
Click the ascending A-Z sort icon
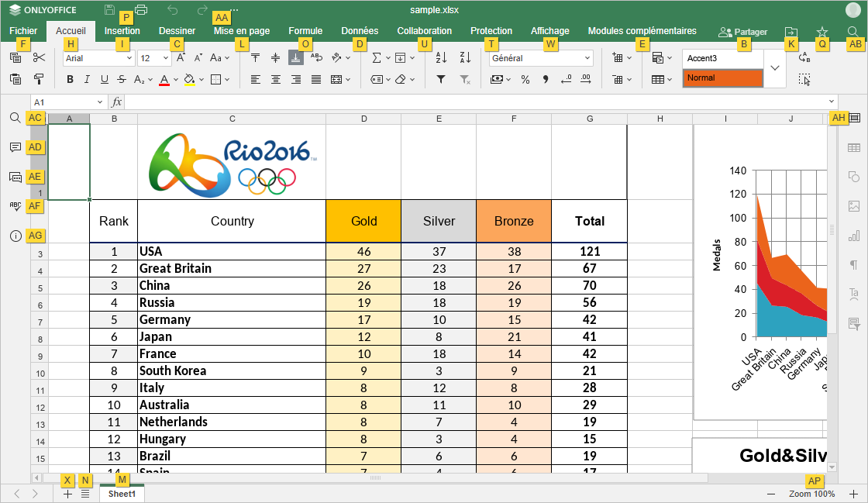click(x=441, y=58)
